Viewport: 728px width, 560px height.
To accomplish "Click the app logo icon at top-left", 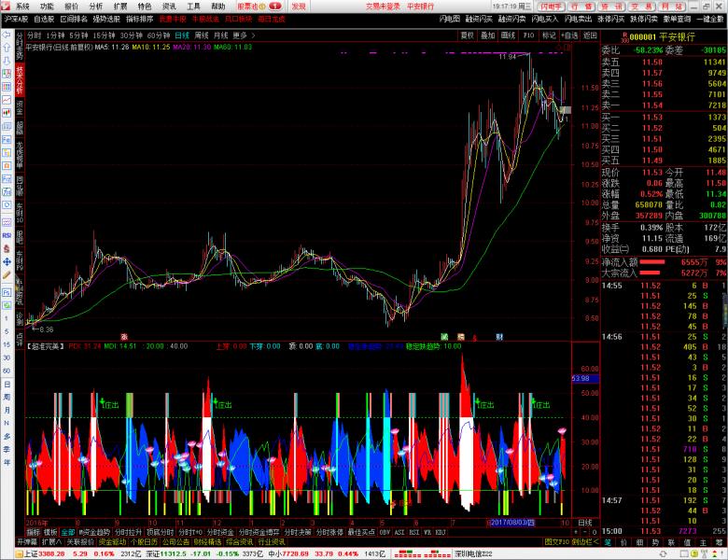I will (x=6, y=7).
